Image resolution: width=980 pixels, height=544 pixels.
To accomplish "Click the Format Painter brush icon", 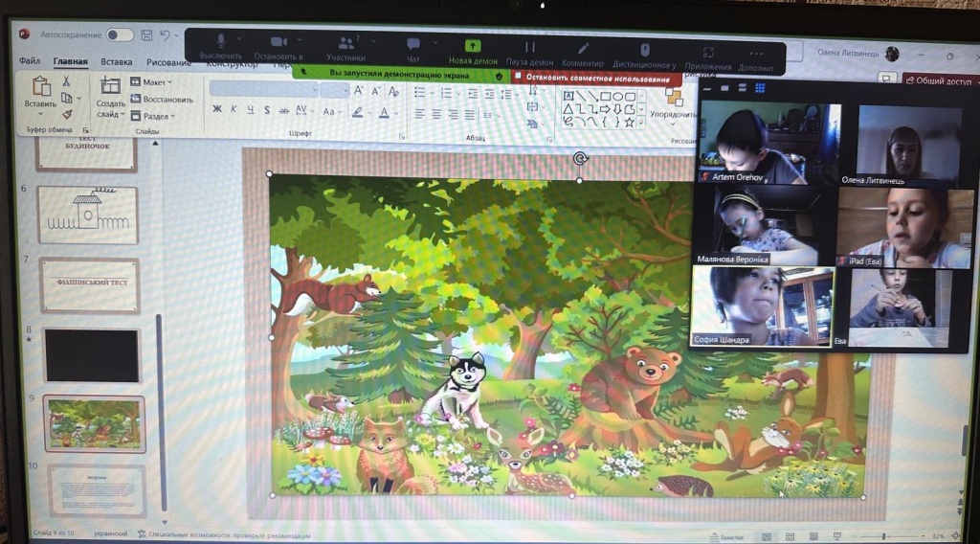I will pos(67,114).
